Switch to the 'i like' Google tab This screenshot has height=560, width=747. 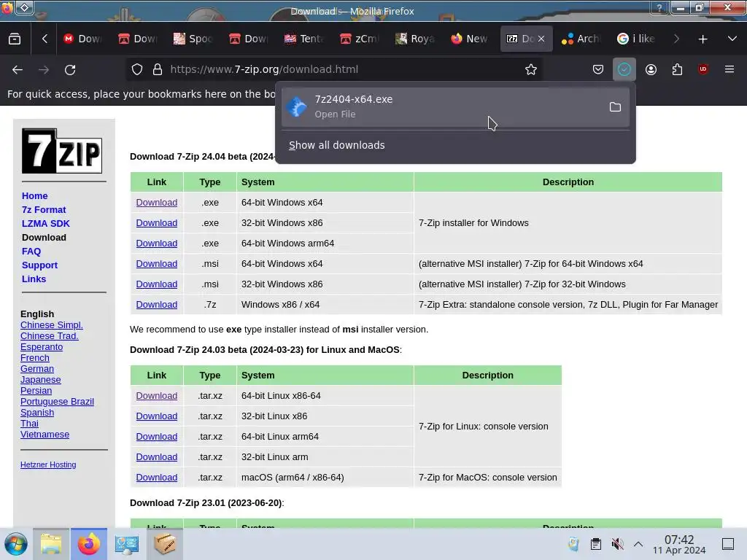click(x=636, y=39)
